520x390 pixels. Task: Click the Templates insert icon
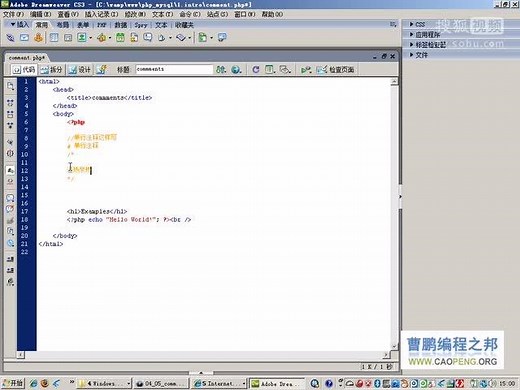click(x=202, y=38)
